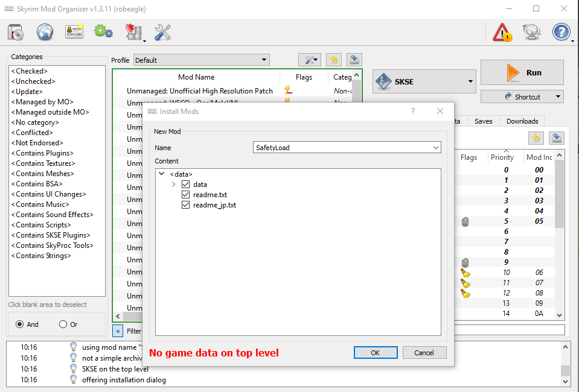Select the Or radio button
Image resolution: width=579 pixels, height=392 pixels.
click(x=63, y=324)
